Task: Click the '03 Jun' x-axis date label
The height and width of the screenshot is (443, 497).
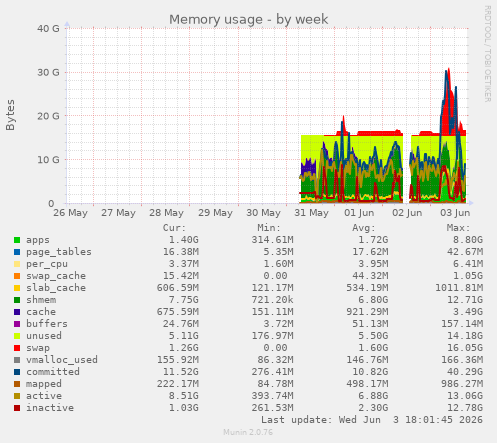Action: coord(455,213)
